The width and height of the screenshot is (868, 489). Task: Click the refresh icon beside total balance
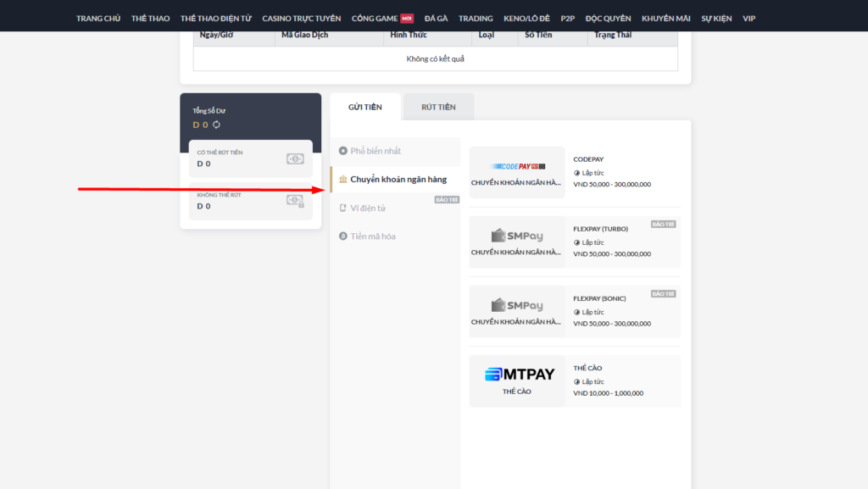pos(216,125)
